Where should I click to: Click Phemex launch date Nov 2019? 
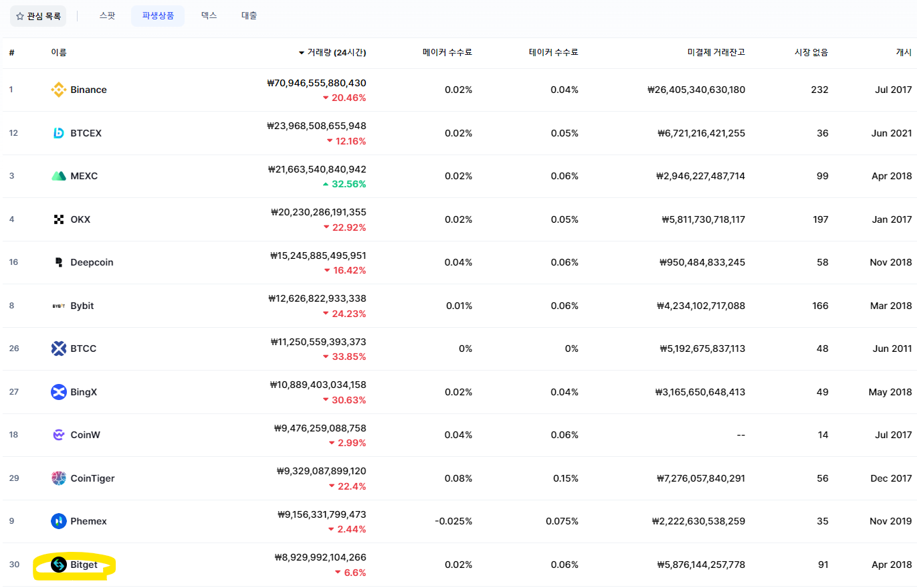892,521
